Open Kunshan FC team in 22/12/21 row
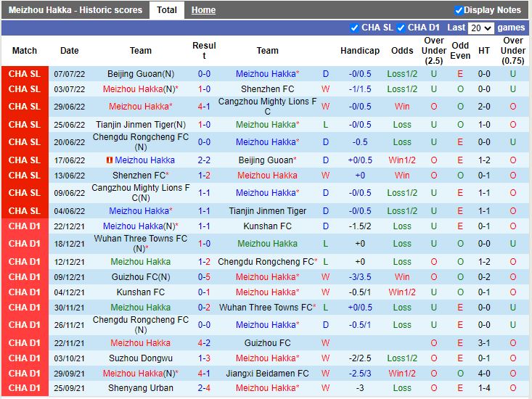 pyautogui.click(x=267, y=226)
